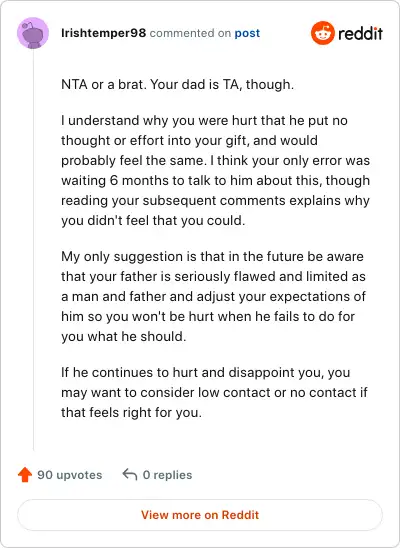This screenshot has height=548, width=400.
Task: Click the paragraph starting "My only suggestion"
Action: pos(213,296)
